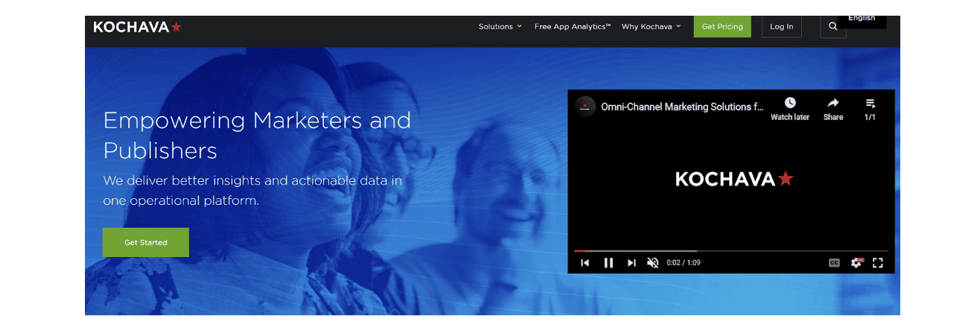The width and height of the screenshot is (980, 331).
Task: Unmute the video sound
Action: [x=653, y=262]
